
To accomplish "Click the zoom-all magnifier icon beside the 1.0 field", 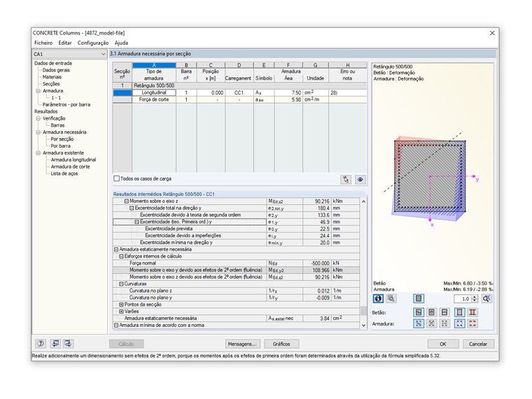I will (487, 299).
